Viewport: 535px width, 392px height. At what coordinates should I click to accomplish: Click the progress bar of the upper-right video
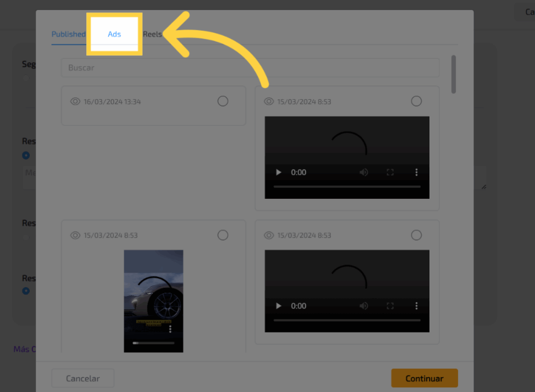[x=347, y=186]
